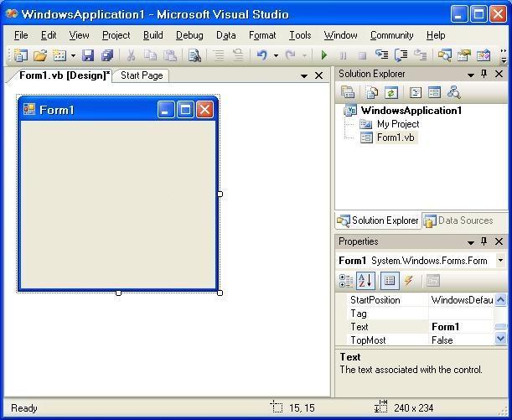Click the Copy toolbar icon
Screen dimensions: 512x420
(x=151, y=55)
